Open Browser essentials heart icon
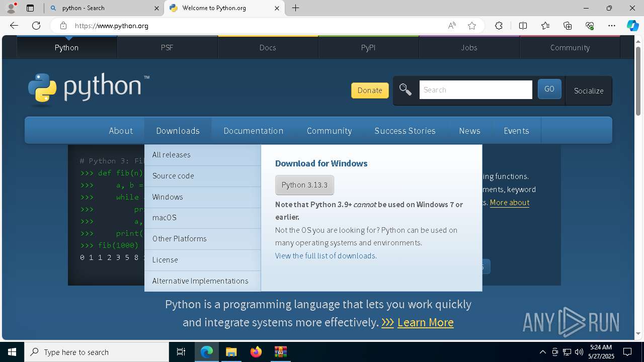Viewport: 644px width, 362px height. point(590,26)
